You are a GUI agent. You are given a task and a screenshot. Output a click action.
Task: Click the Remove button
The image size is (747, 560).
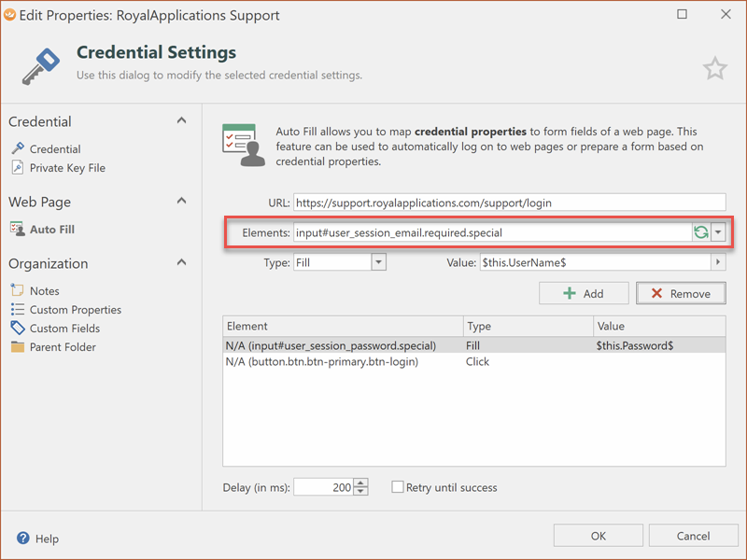681,293
